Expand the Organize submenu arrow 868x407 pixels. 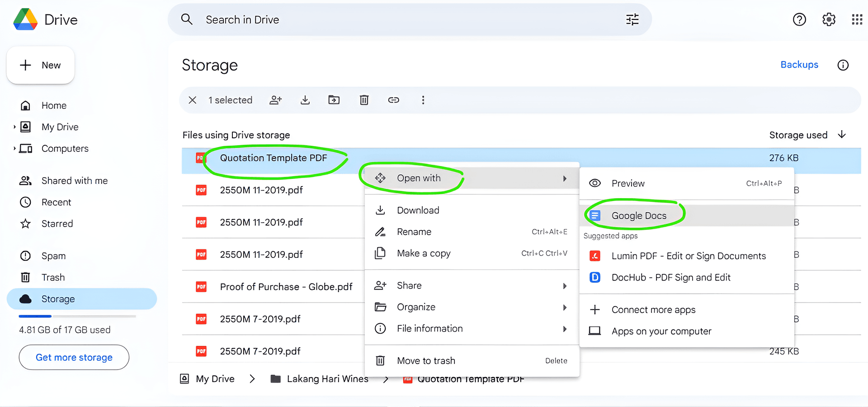(565, 308)
